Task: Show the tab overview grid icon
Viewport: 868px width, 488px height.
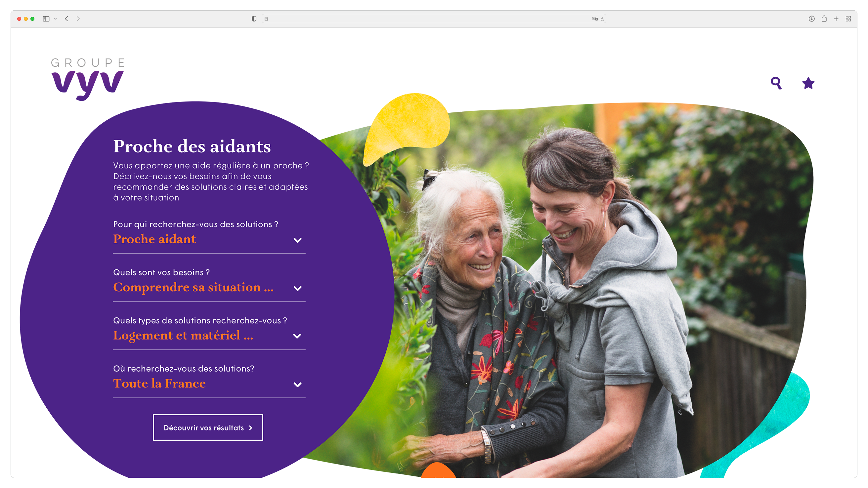Action: click(848, 19)
